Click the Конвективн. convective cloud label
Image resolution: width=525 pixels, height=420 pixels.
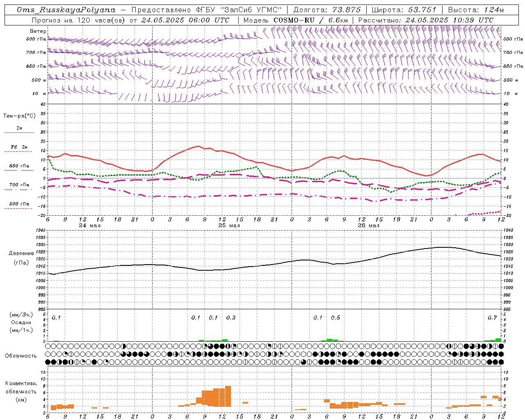coord(21,383)
